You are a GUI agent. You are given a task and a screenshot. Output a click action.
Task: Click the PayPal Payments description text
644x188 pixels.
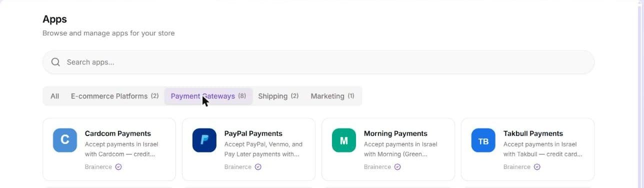tap(263, 149)
